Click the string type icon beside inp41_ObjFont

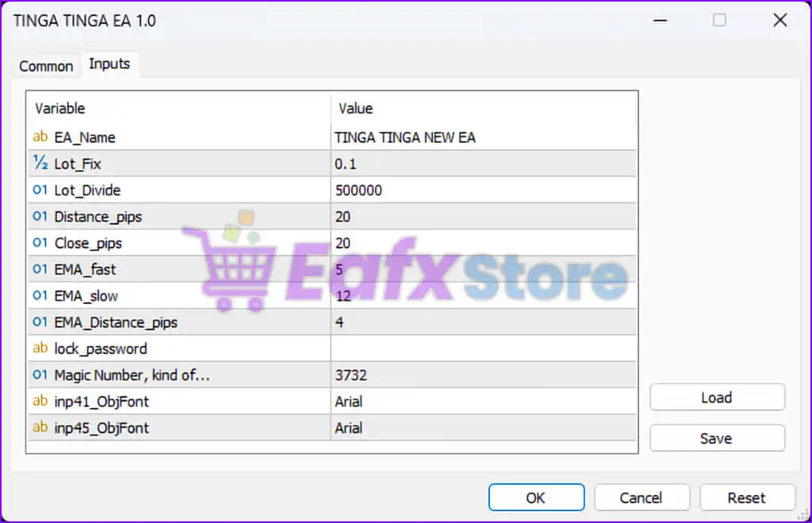coord(40,402)
